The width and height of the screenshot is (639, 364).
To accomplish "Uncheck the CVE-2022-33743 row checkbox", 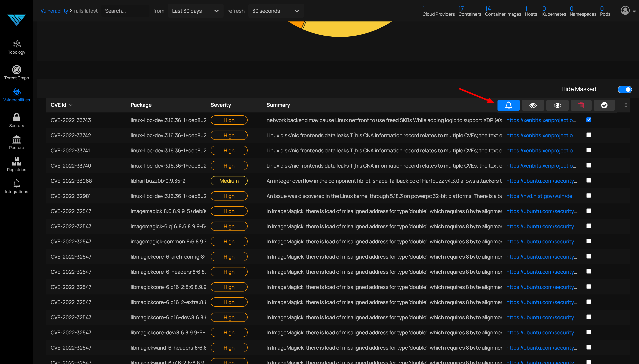I will point(588,120).
